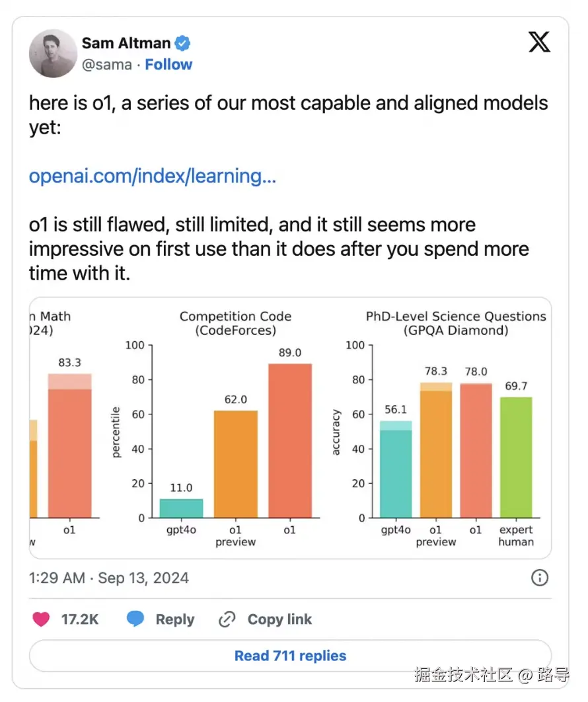This screenshot has width=588, height=702.
Task: Click the tweet body text
Action: pyautogui.click(x=277, y=249)
